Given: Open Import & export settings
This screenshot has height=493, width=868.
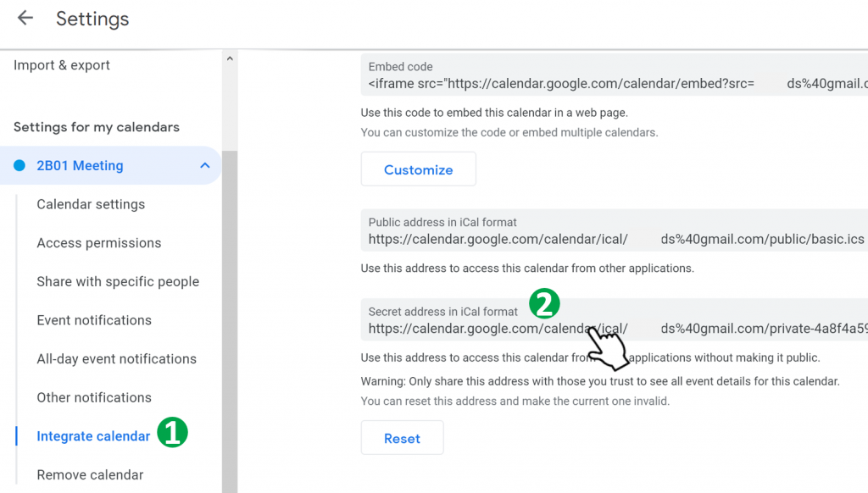Looking at the screenshot, I should pos(62,65).
